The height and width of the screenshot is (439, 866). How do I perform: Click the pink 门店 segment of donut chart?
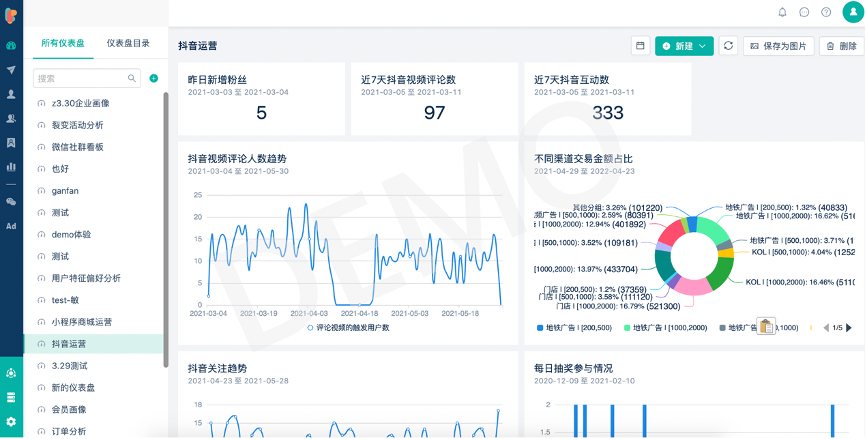coord(695,285)
